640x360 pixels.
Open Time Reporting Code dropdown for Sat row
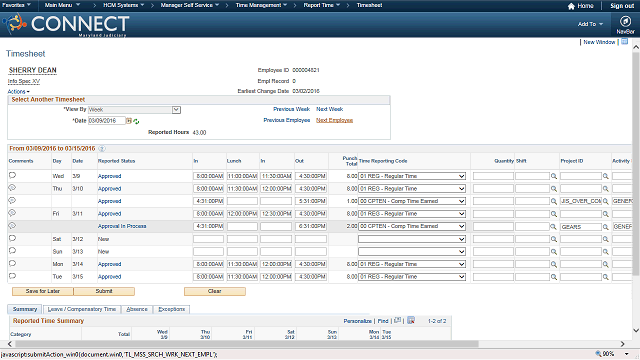[x=412, y=239]
